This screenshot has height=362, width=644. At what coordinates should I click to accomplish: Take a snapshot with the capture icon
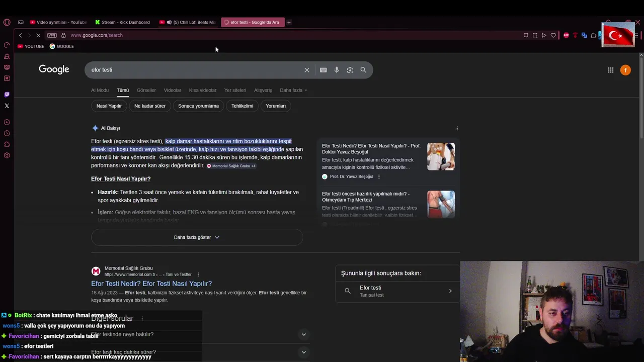coord(535,35)
